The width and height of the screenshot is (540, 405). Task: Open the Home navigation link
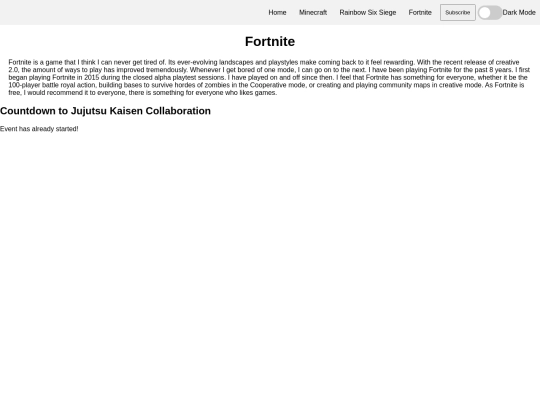(x=277, y=12)
